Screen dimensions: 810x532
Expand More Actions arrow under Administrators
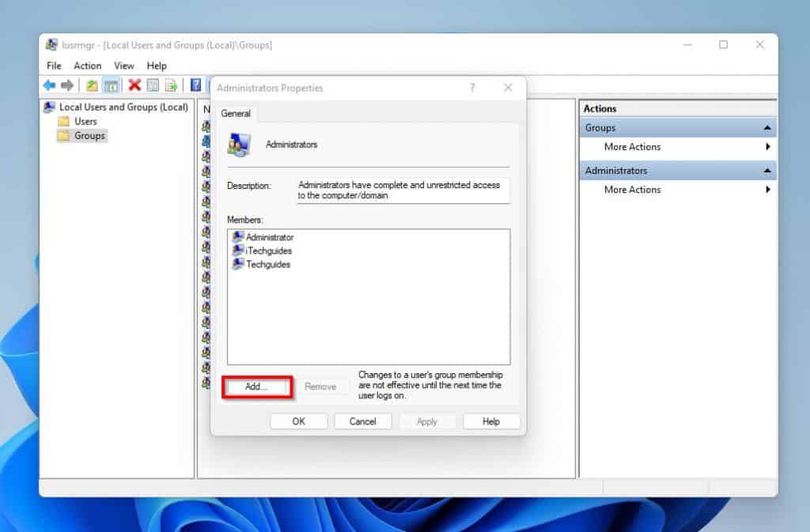click(768, 190)
